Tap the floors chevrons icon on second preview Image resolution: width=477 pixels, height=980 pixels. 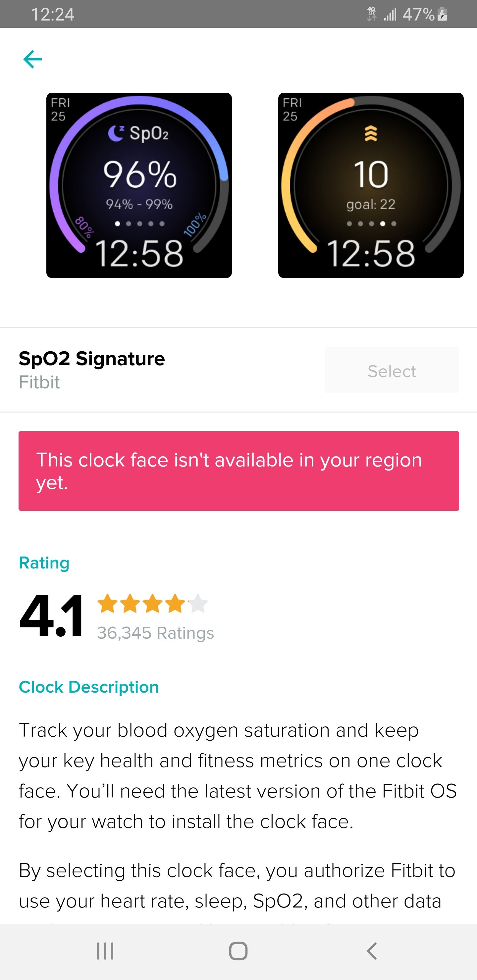tap(371, 133)
